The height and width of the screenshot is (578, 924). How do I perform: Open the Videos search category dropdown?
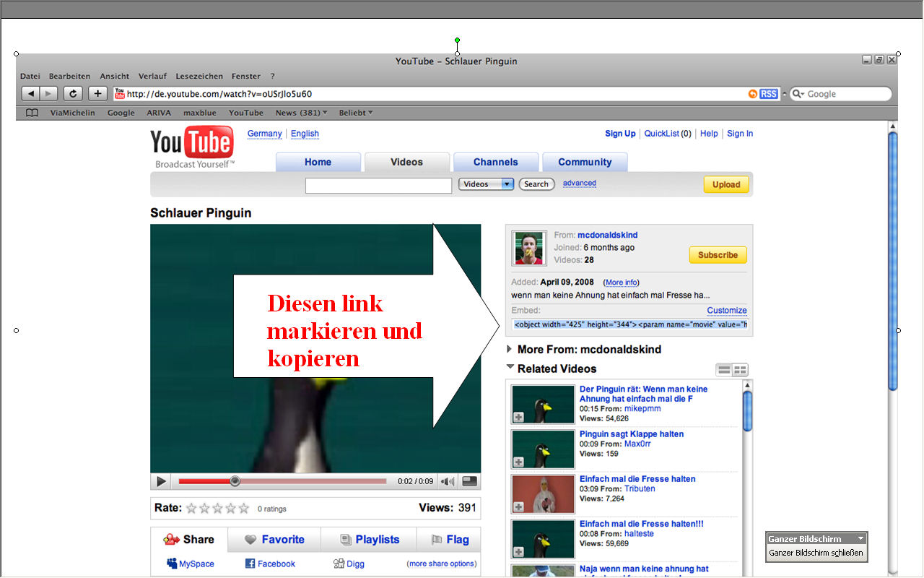(x=486, y=184)
